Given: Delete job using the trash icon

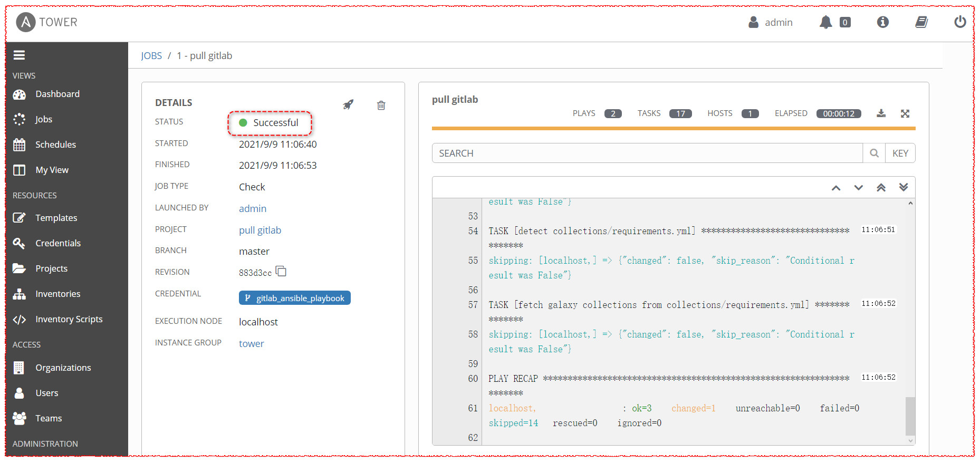Looking at the screenshot, I should pyautogui.click(x=381, y=105).
